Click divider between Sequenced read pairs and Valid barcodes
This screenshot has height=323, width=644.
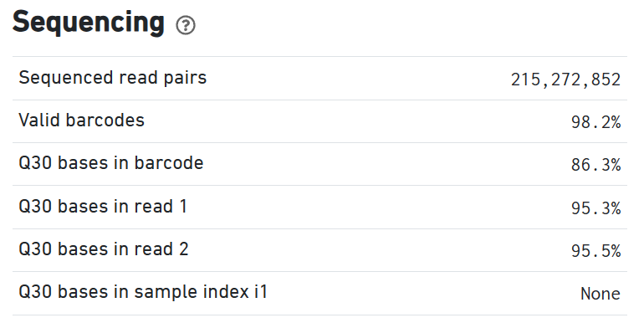319,100
